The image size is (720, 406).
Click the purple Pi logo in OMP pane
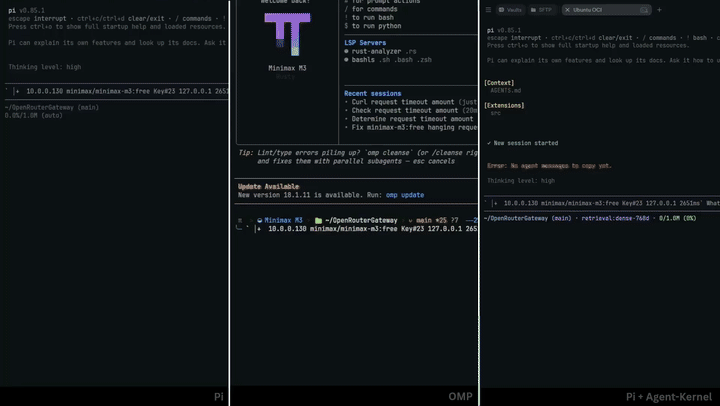(287, 34)
